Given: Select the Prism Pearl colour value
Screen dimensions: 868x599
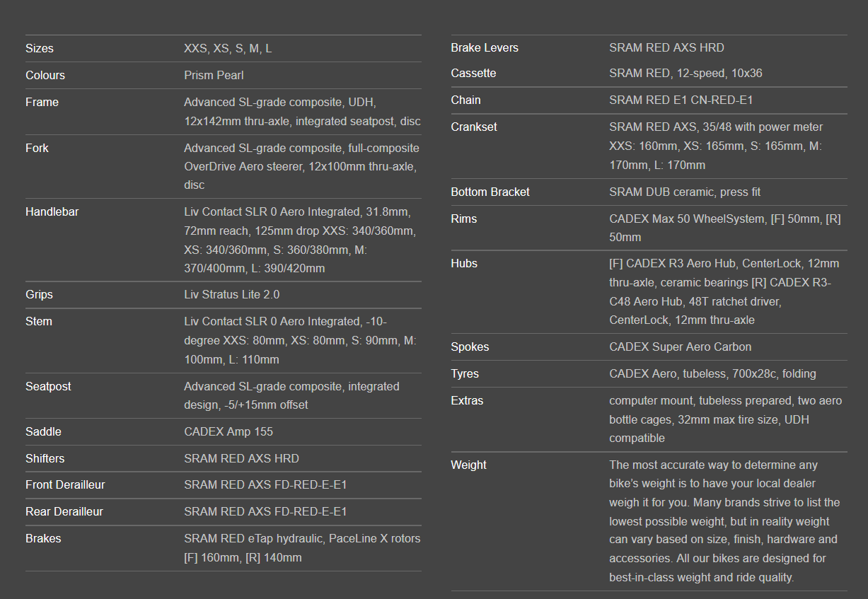Looking at the screenshot, I should pos(214,75).
